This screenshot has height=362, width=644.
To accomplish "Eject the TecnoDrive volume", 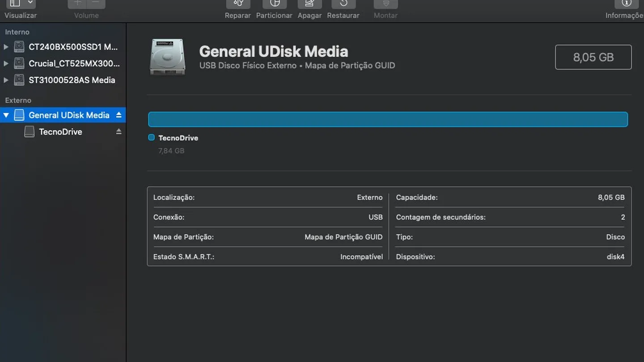I will point(119,131).
